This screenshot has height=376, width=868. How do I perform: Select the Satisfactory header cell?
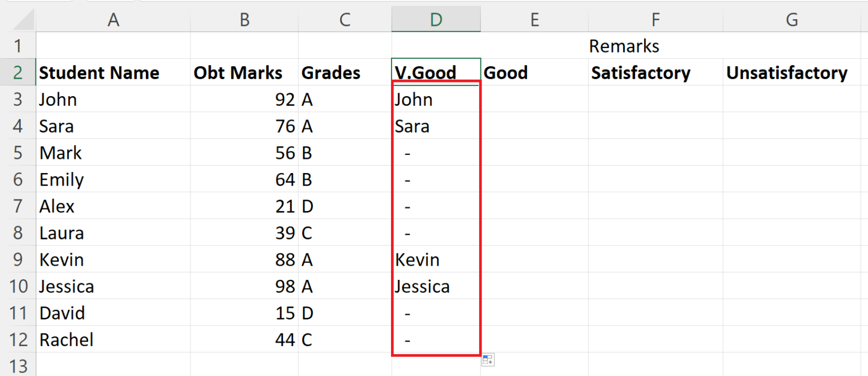pos(656,72)
